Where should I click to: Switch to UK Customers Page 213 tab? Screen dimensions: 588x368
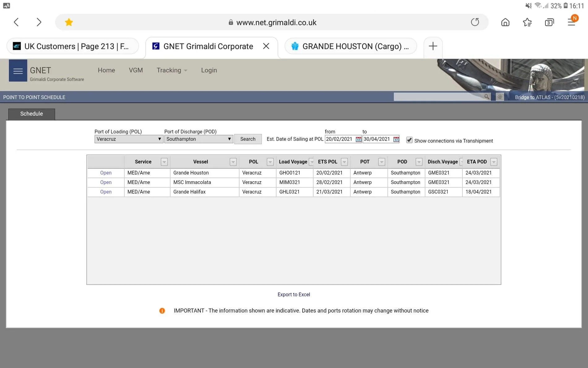click(73, 46)
